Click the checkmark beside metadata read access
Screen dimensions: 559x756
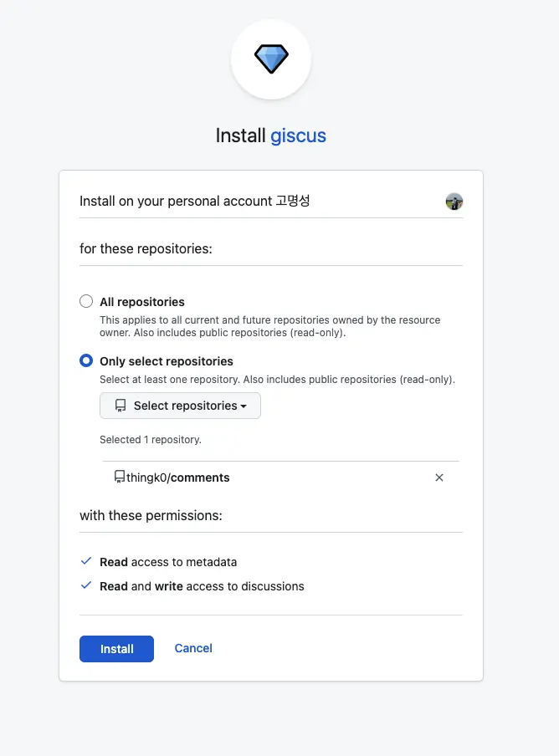coord(86,561)
